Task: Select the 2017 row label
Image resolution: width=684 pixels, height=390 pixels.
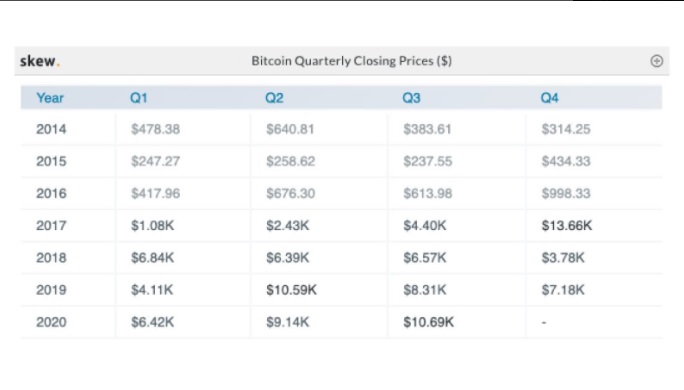Action: [51, 226]
